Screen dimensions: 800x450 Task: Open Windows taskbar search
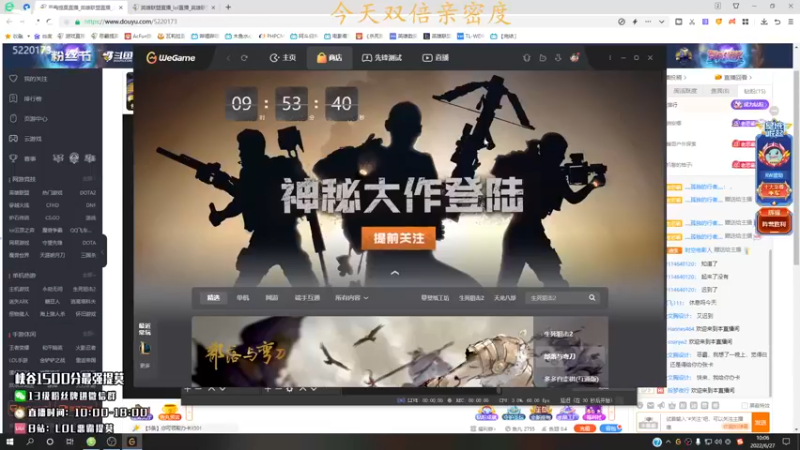click(30, 442)
